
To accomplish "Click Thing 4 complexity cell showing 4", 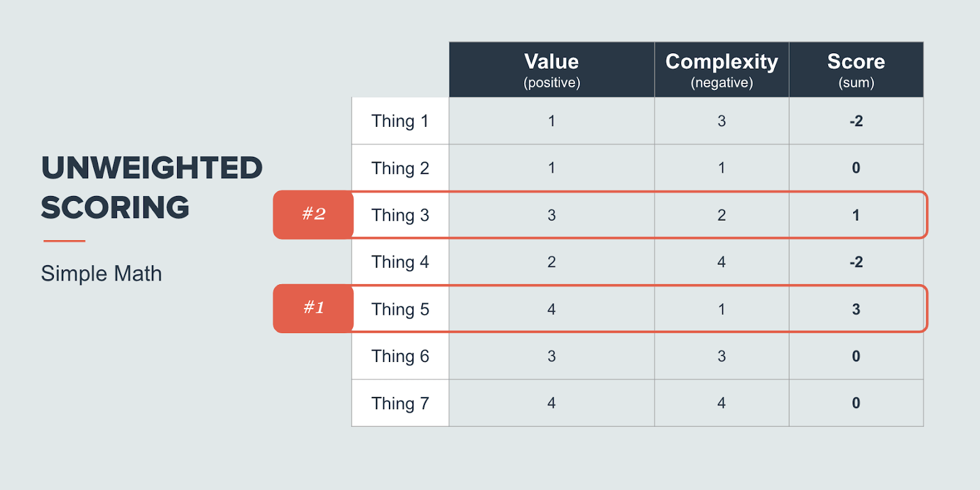I will coord(722,262).
